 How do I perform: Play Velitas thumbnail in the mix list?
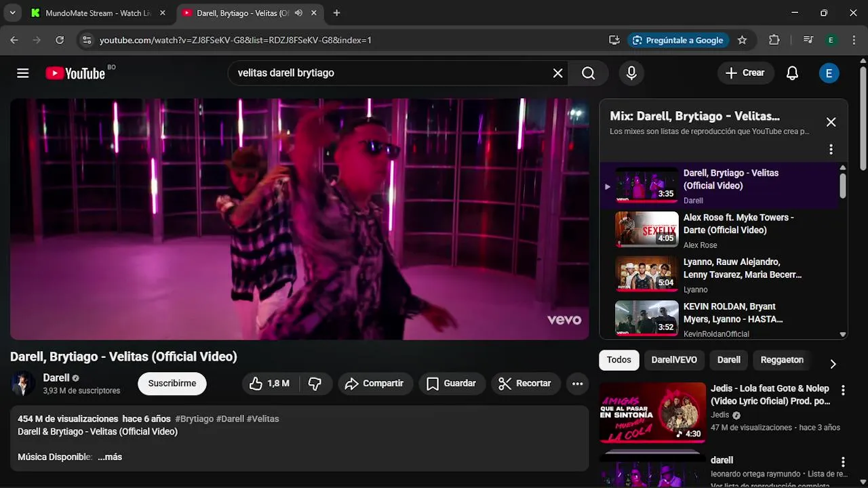(646, 185)
